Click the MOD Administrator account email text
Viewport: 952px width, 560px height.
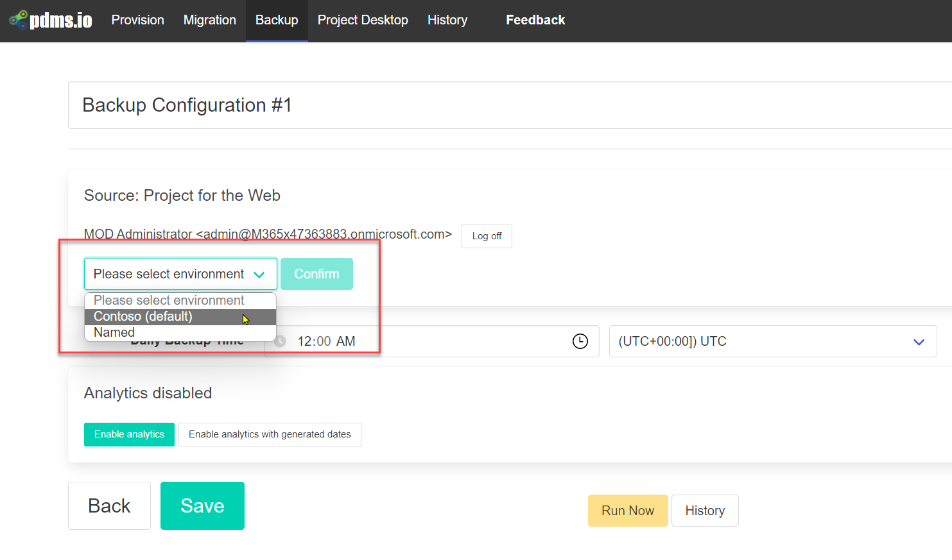click(268, 234)
